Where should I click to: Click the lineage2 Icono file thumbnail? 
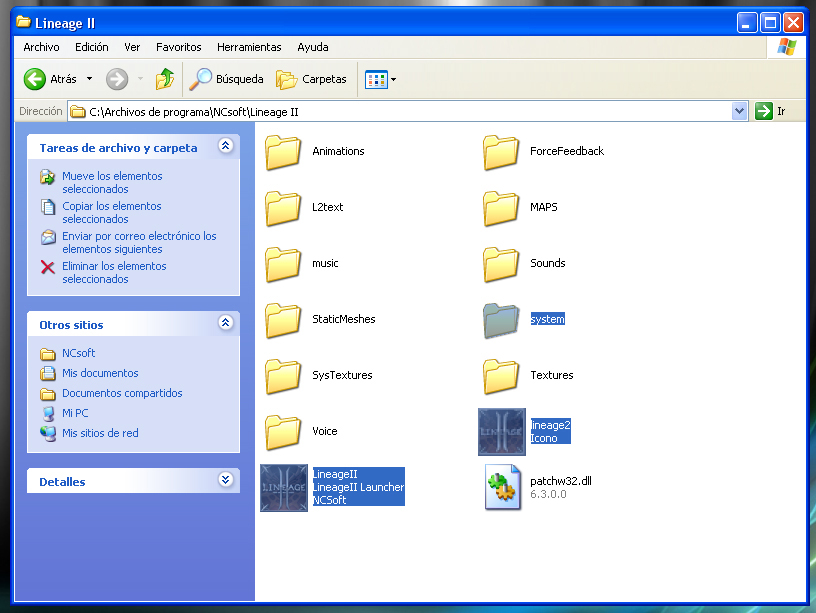(502, 432)
